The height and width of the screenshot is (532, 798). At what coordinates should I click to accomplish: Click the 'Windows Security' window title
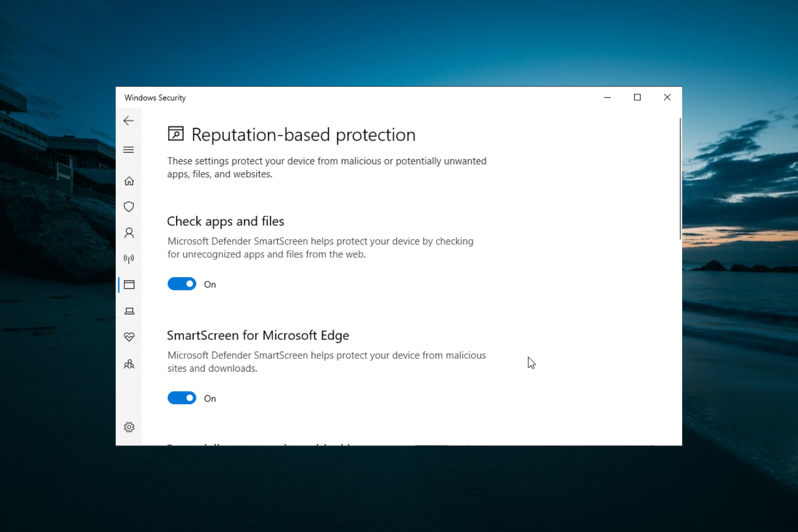(155, 98)
